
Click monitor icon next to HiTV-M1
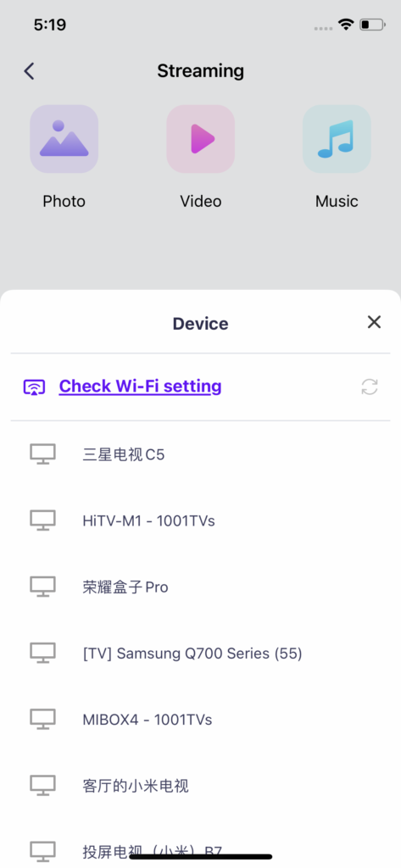click(x=42, y=520)
